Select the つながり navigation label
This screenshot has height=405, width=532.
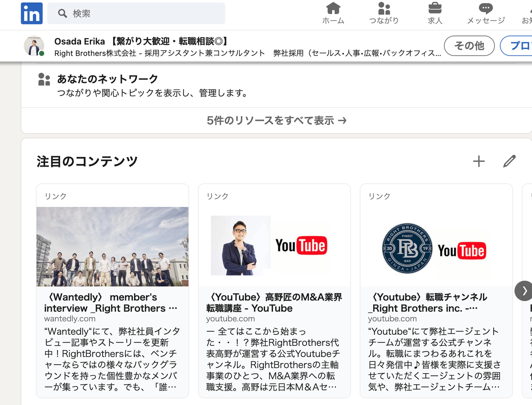pos(384,21)
